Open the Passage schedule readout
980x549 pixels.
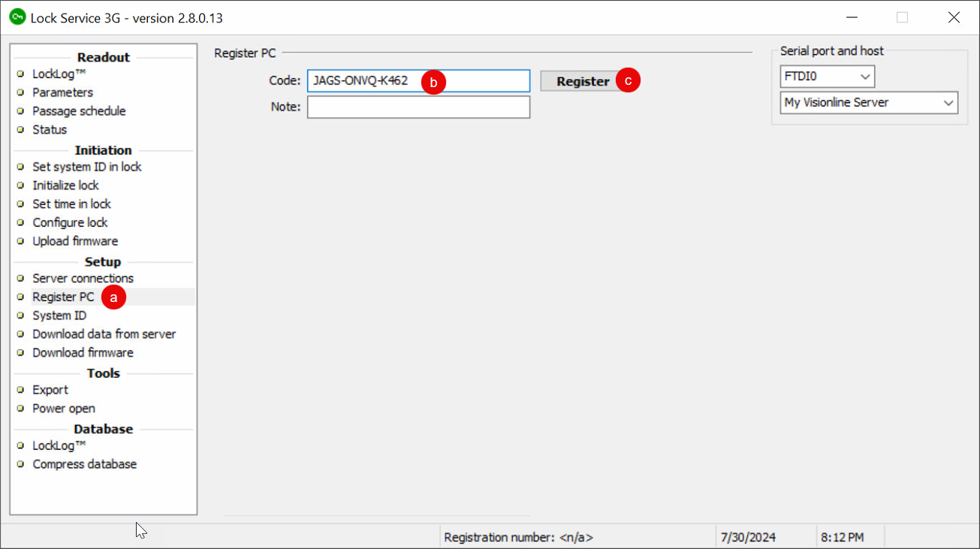pyautogui.click(x=79, y=111)
